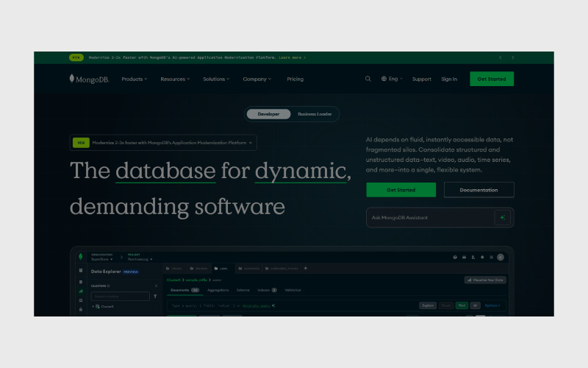Open the Documentation button
Image resolution: width=588 pixels, height=368 pixels.
click(479, 190)
